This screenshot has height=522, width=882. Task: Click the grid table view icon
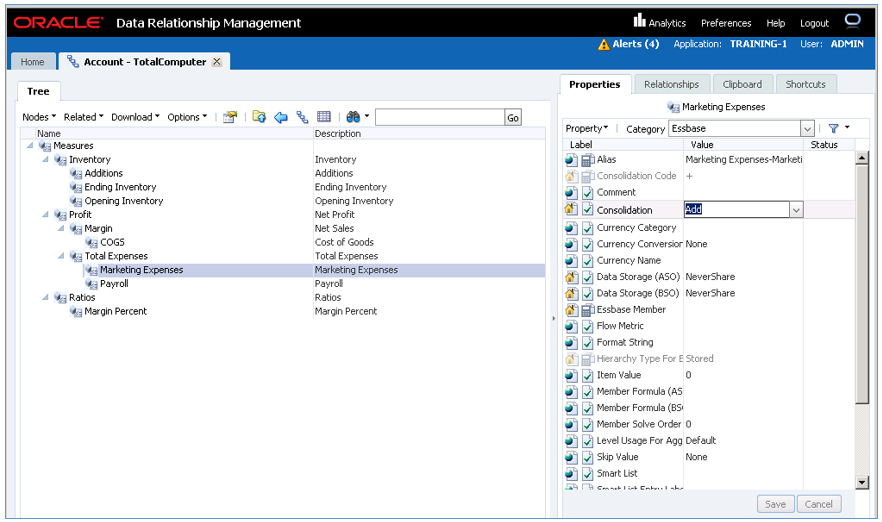click(x=324, y=116)
